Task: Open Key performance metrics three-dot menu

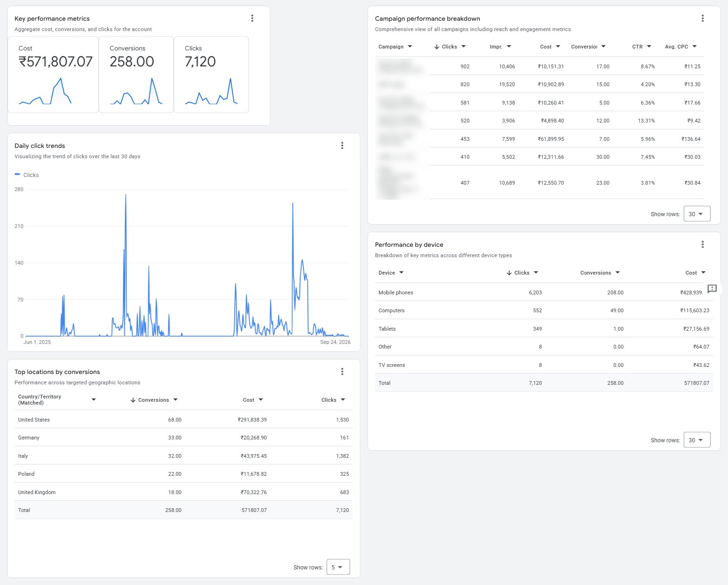Action: (x=252, y=18)
